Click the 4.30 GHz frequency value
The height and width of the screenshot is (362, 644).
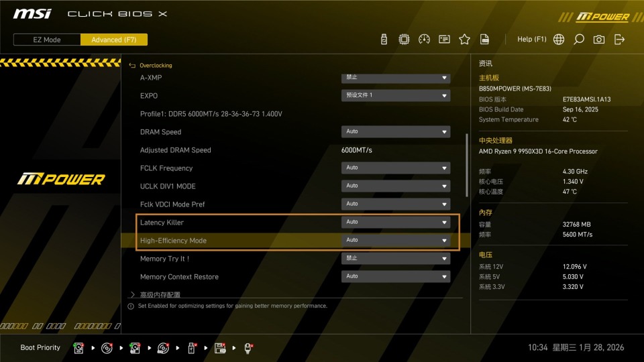pos(575,172)
